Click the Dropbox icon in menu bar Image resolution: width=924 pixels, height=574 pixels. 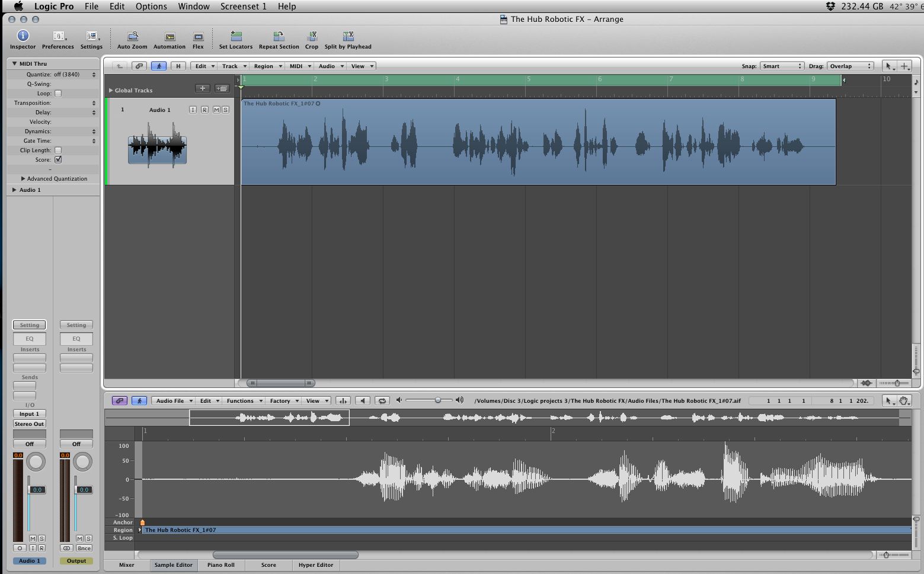click(830, 6)
